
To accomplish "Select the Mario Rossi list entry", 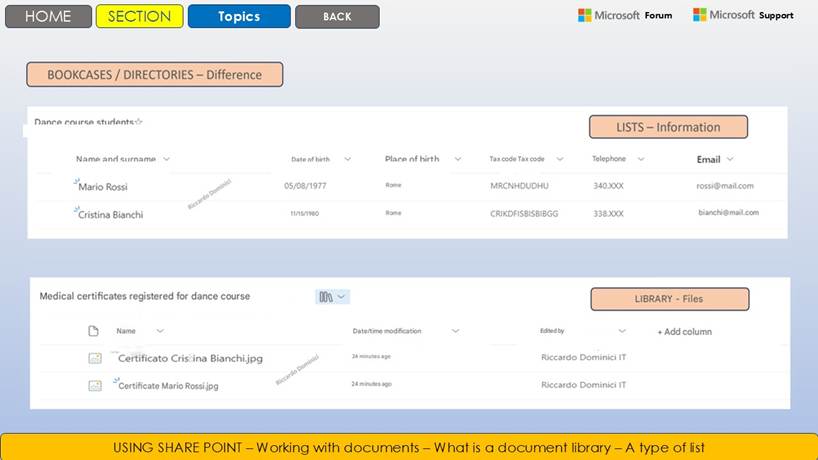I will pos(103,186).
